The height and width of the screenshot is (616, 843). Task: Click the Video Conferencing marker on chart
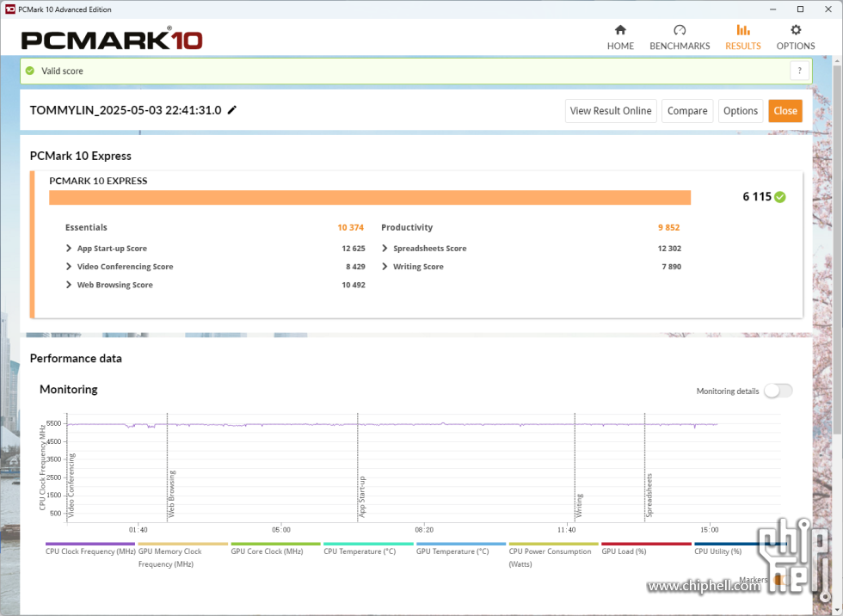click(x=71, y=485)
